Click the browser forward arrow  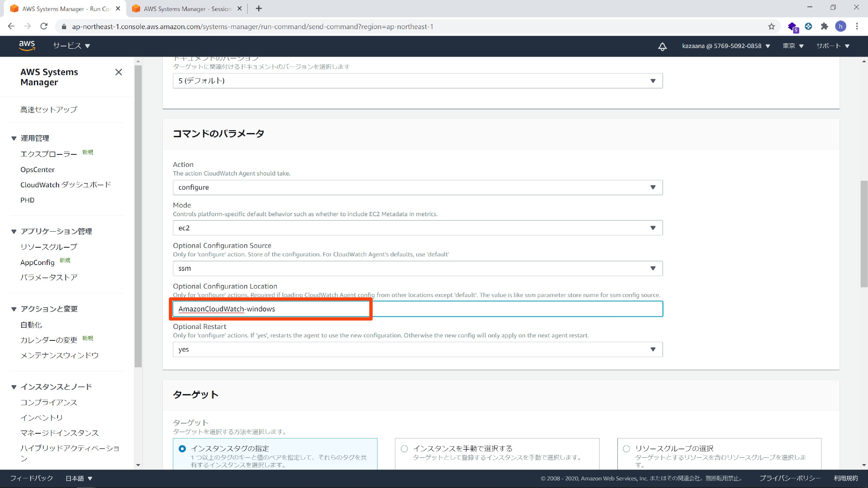(28, 26)
